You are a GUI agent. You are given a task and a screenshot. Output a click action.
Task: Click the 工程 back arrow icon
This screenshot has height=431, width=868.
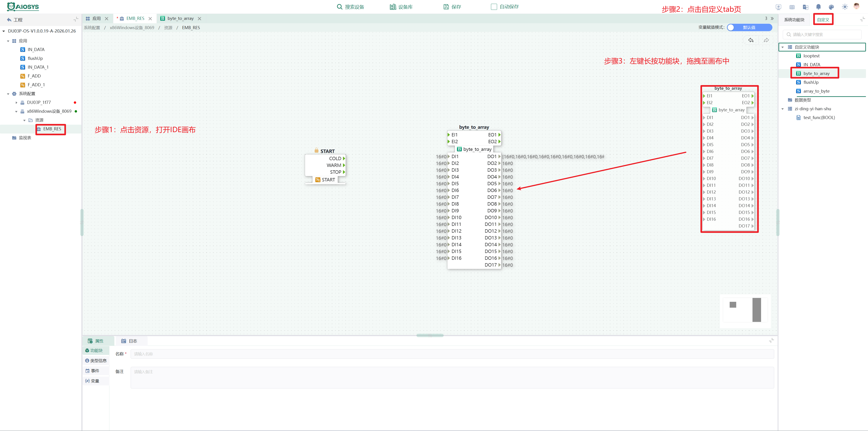(x=9, y=19)
